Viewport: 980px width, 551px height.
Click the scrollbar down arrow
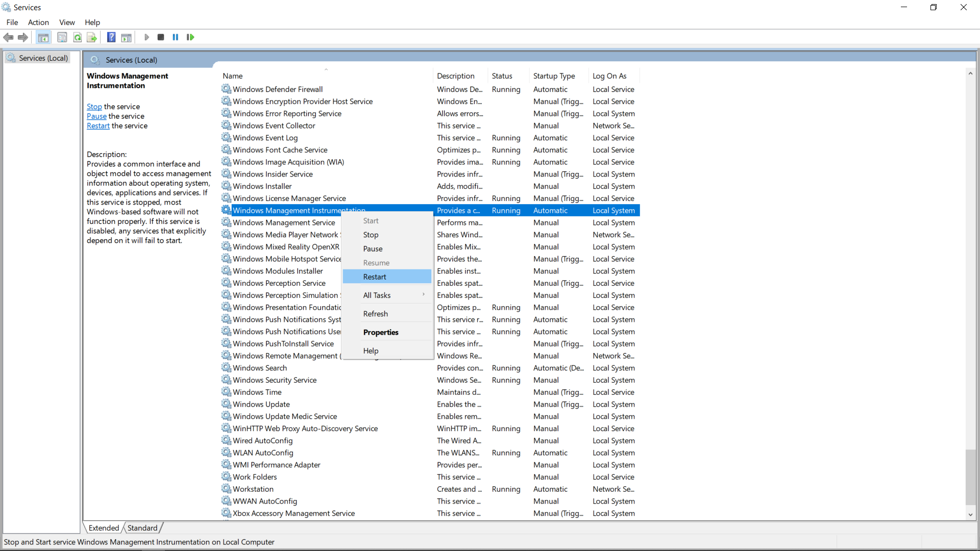coord(970,515)
